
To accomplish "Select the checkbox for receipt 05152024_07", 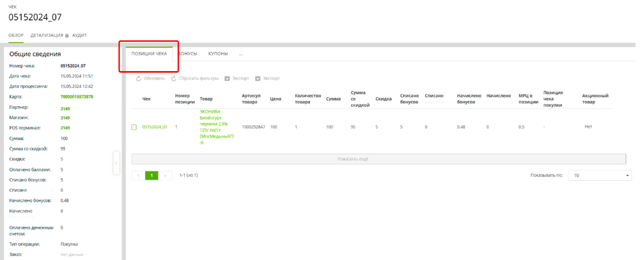I will point(134,127).
